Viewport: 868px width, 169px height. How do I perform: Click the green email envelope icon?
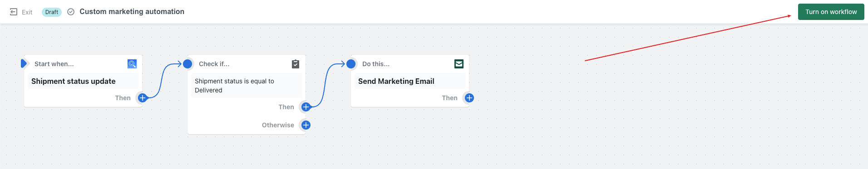(x=459, y=64)
